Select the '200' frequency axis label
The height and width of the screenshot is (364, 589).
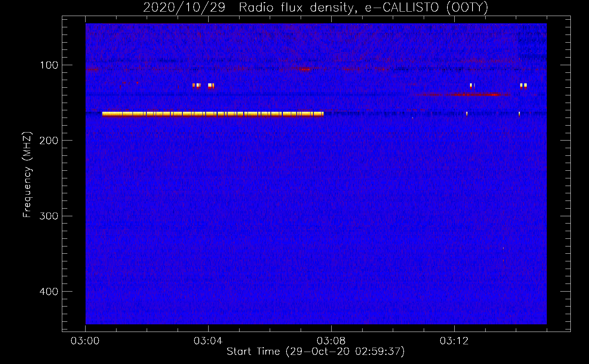49,141
